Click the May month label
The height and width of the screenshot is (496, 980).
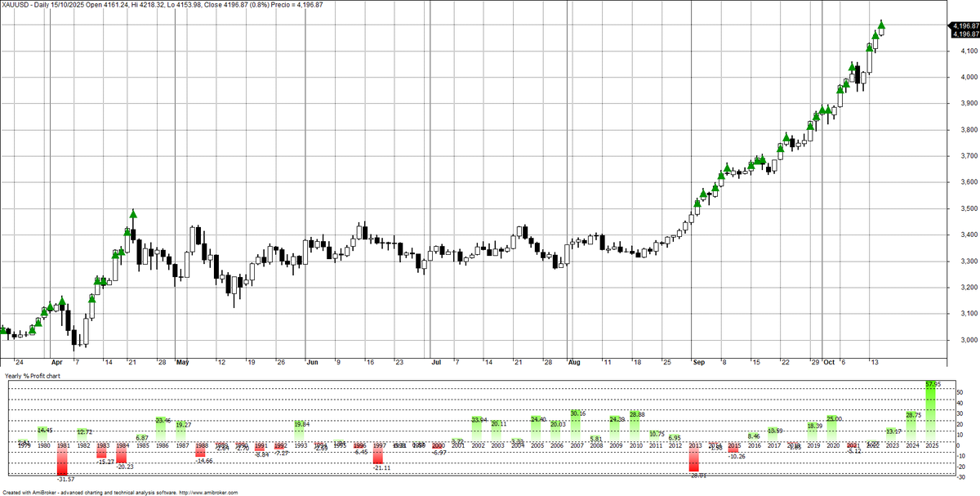[x=181, y=361]
